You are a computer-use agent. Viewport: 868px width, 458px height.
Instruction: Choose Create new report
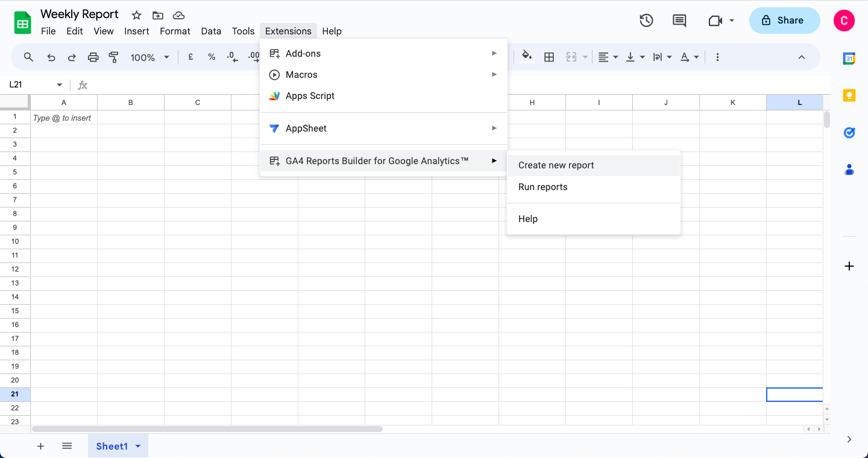click(x=594, y=165)
